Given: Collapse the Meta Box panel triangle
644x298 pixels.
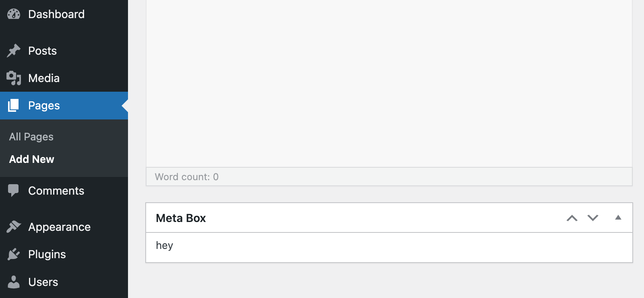Looking at the screenshot, I should coord(618,218).
